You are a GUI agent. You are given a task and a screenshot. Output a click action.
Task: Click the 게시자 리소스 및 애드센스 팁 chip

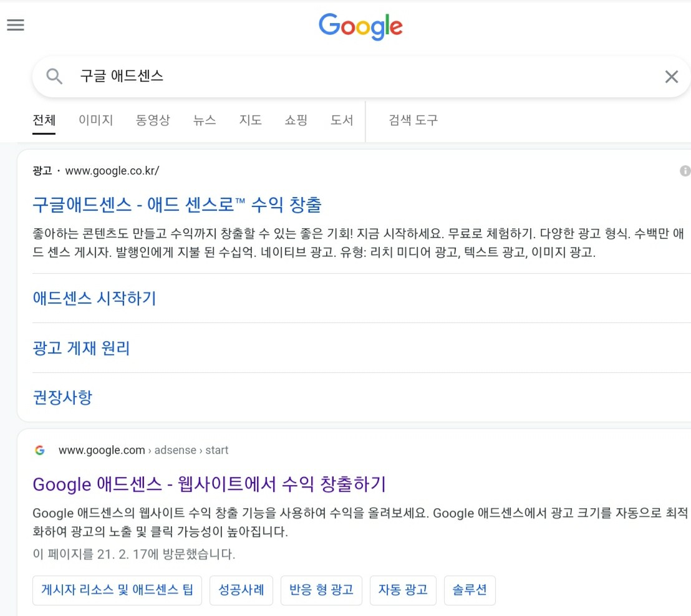pos(117,590)
